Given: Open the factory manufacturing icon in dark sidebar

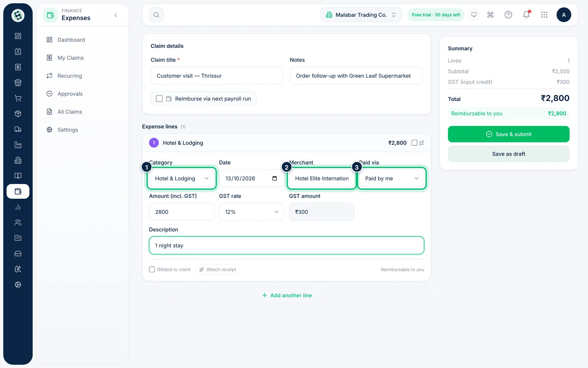Looking at the screenshot, I should (x=18, y=145).
